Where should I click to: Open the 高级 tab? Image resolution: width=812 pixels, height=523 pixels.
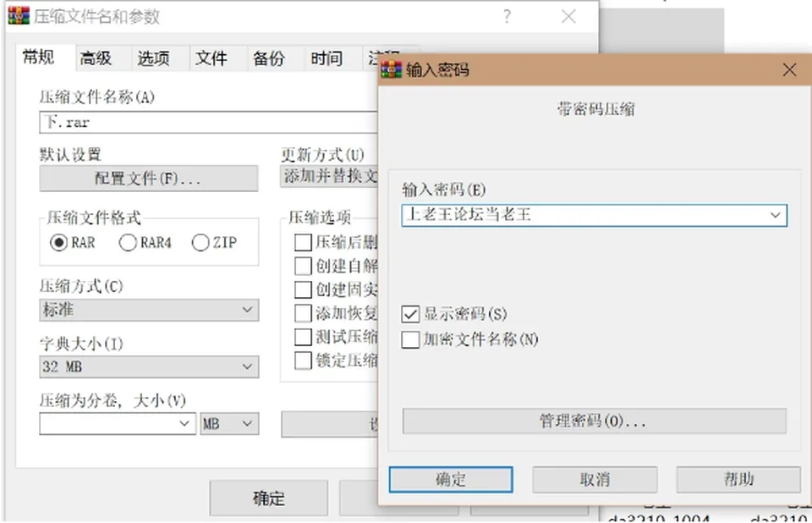pyautogui.click(x=96, y=58)
